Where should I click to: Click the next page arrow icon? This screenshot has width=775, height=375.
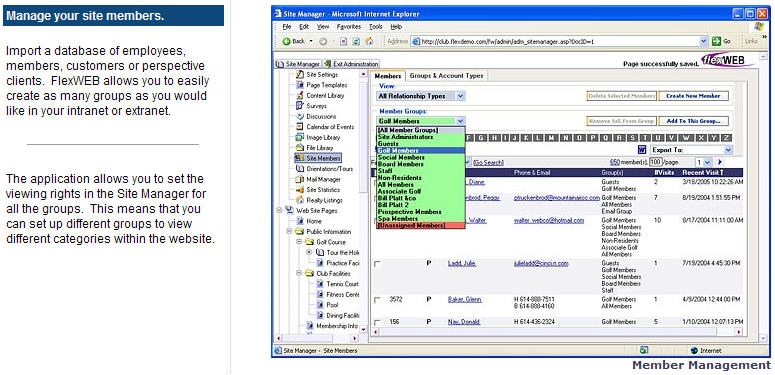720,162
